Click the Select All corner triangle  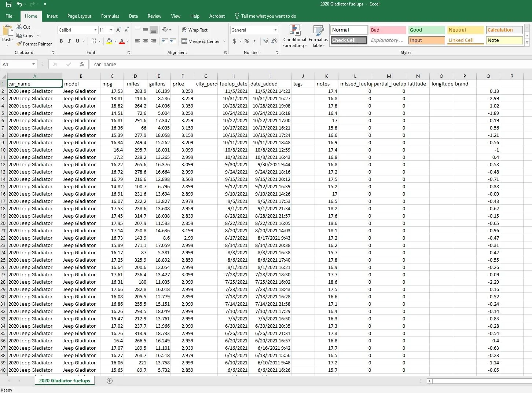(4, 76)
